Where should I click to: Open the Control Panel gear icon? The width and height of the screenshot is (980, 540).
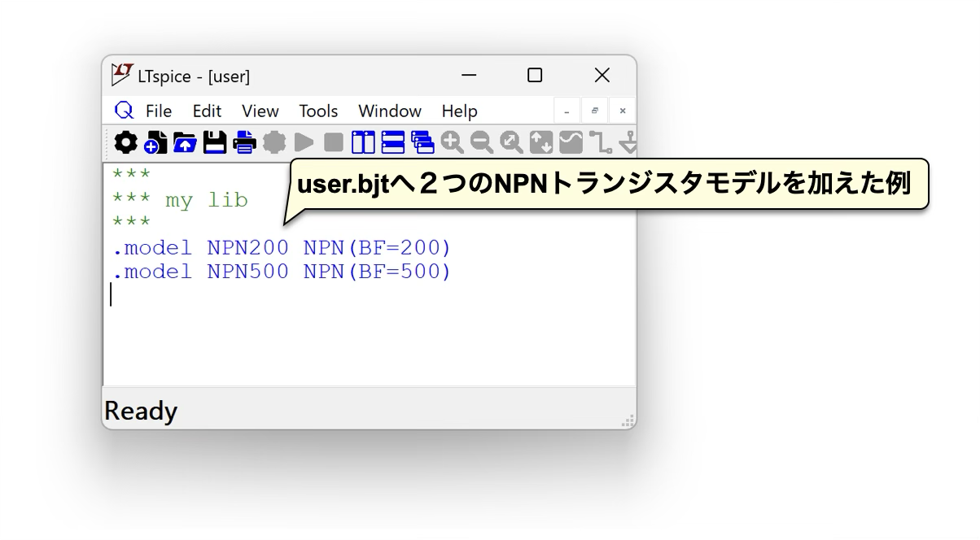coord(125,143)
